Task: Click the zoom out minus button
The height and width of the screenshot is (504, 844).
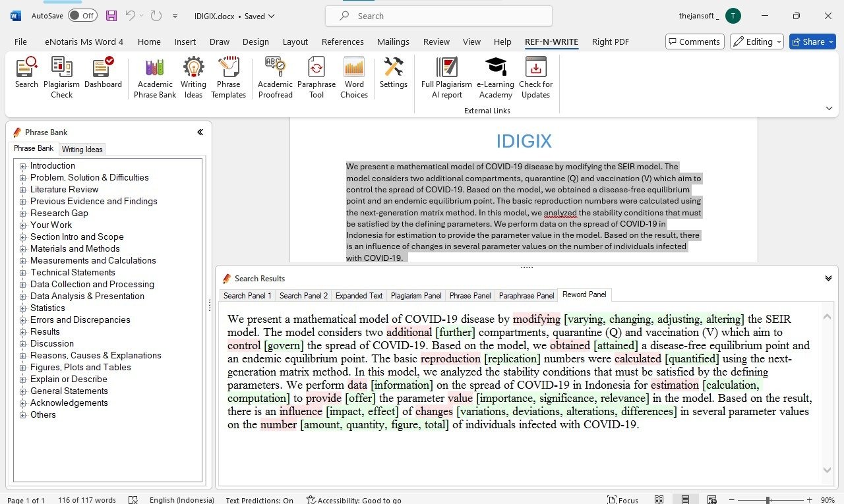Action: tap(731, 500)
